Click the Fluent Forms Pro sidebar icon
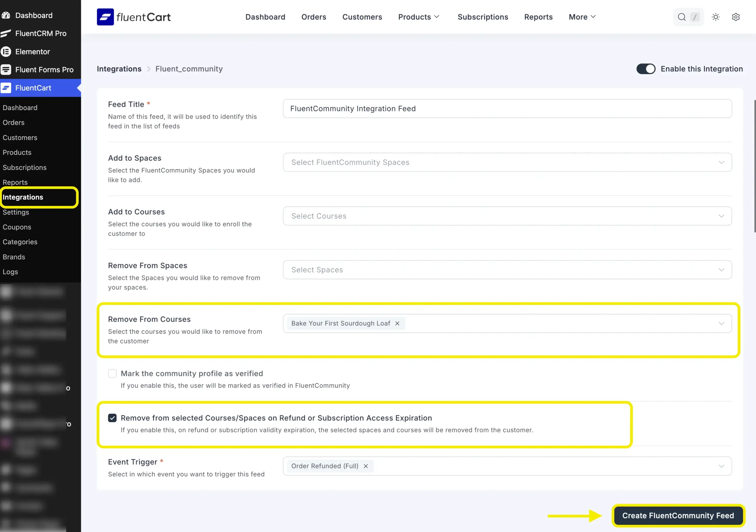The width and height of the screenshot is (756, 532). pos(6,69)
